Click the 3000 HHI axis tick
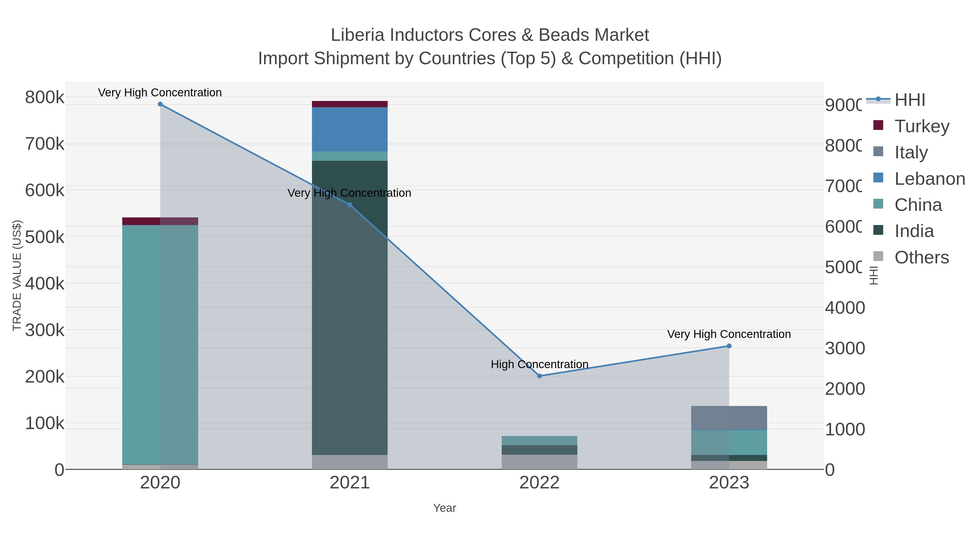This screenshot has height=551, width=980. (x=844, y=348)
